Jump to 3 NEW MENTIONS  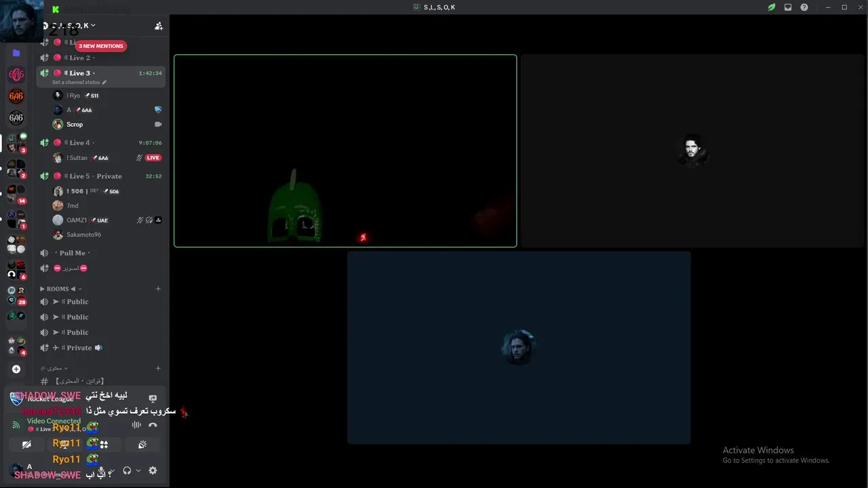100,46
